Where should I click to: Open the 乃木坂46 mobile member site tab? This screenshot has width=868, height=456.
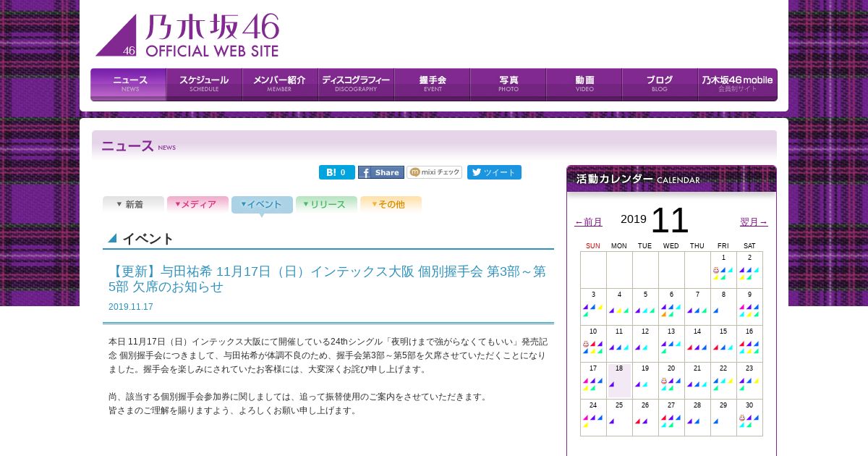click(738, 85)
